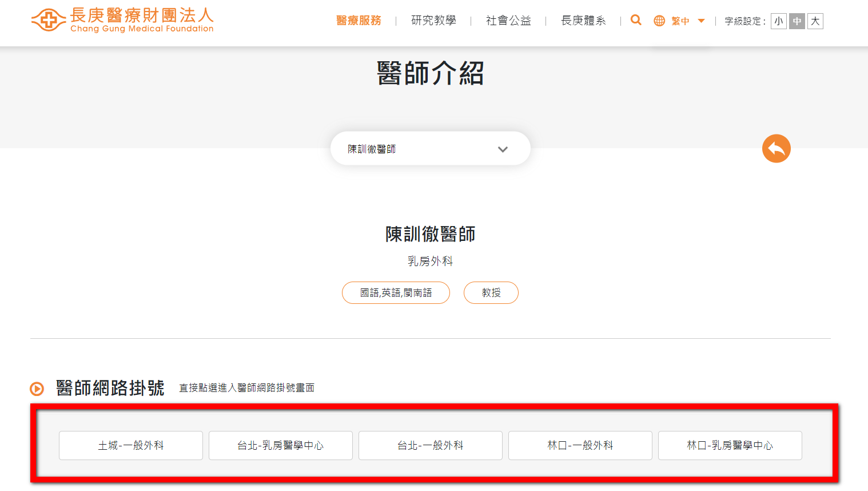Open the 醫療服務 menu

(x=359, y=21)
